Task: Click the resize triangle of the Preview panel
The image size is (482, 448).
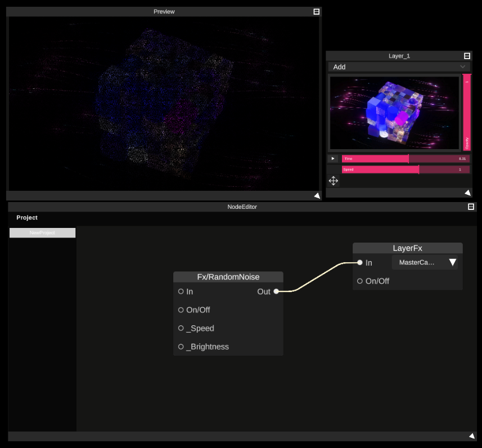Action: coord(317,195)
